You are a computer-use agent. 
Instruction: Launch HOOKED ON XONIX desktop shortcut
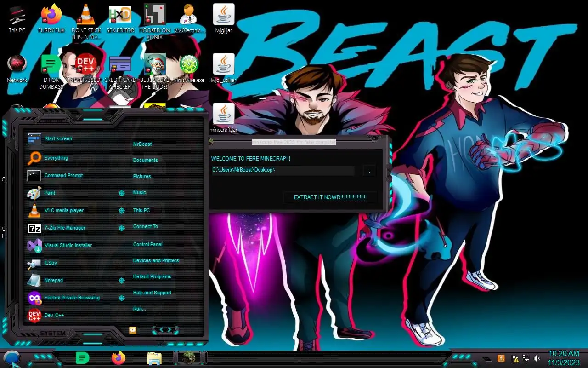(x=155, y=22)
